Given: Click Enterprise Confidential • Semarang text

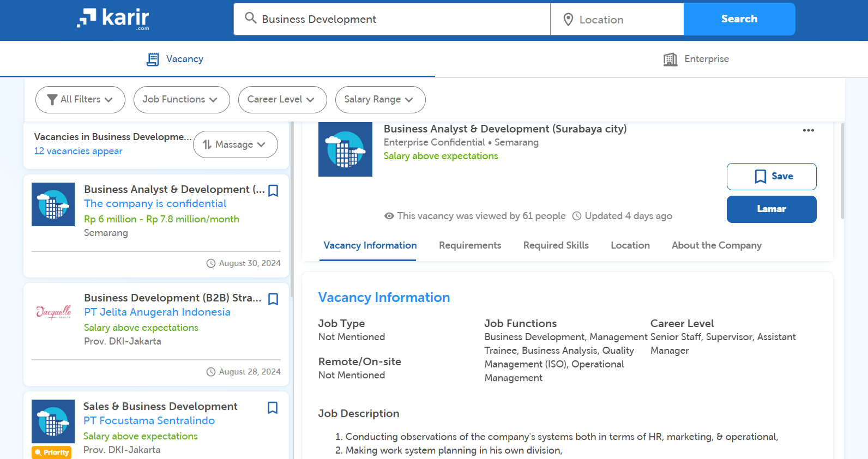Looking at the screenshot, I should click(x=461, y=142).
